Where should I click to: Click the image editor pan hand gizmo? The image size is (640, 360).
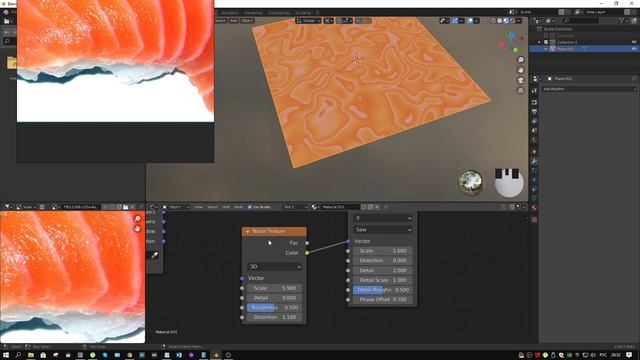(x=138, y=229)
